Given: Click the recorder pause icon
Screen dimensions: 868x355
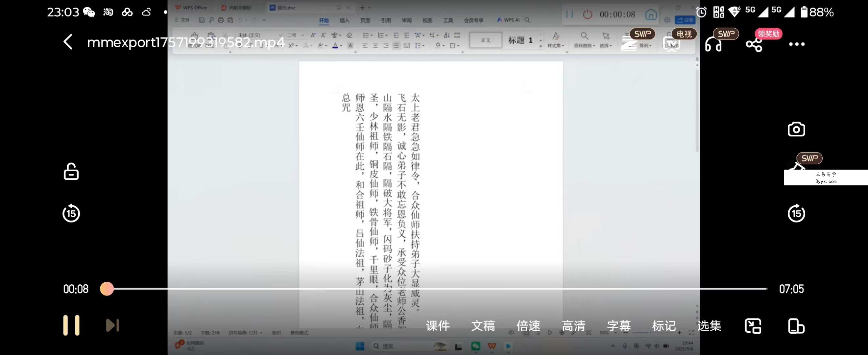Looking at the screenshot, I should click(x=569, y=14).
